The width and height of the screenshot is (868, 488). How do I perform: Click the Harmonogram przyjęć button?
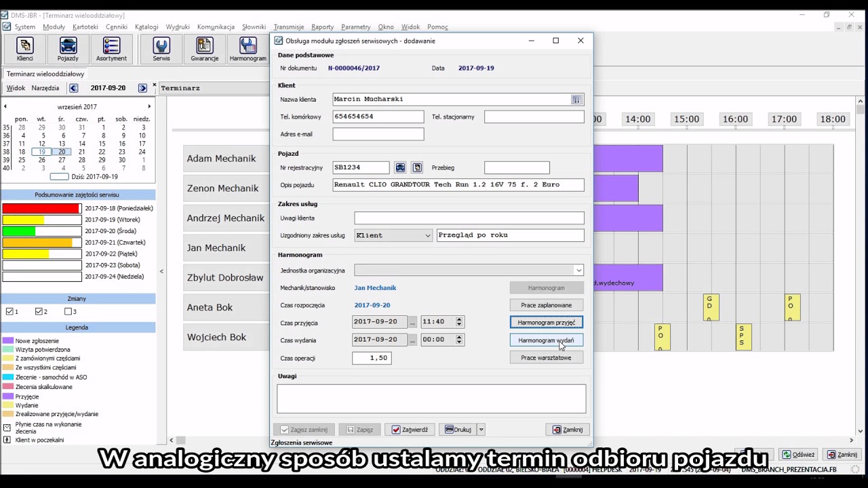(546, 323)
